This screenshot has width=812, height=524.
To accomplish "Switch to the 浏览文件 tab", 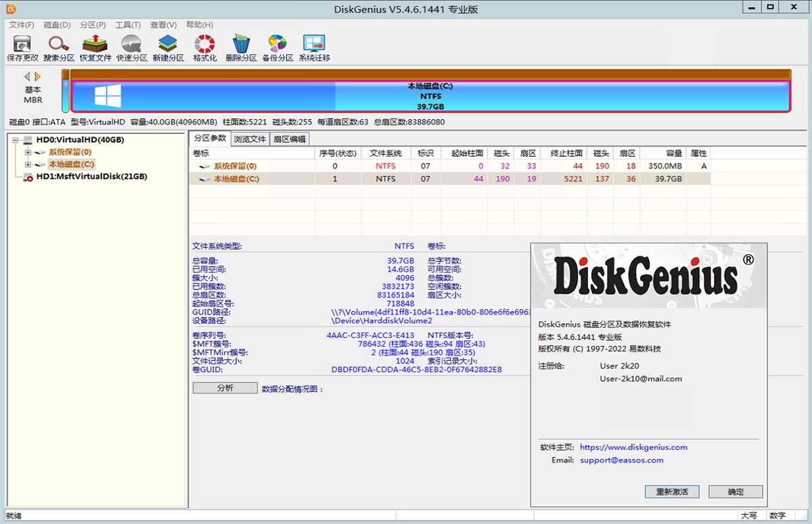I will (x=250, y=139).
